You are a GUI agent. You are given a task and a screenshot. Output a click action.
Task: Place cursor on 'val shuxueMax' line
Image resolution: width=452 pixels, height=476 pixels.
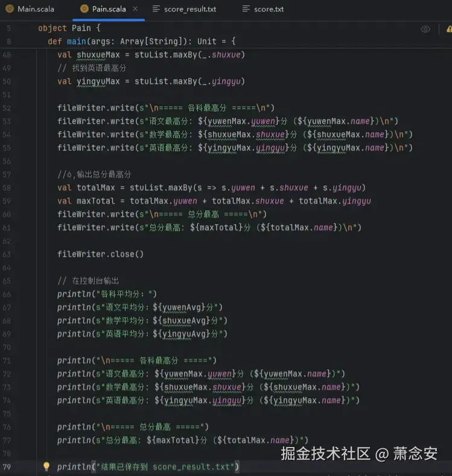click(x=151, y=55)
